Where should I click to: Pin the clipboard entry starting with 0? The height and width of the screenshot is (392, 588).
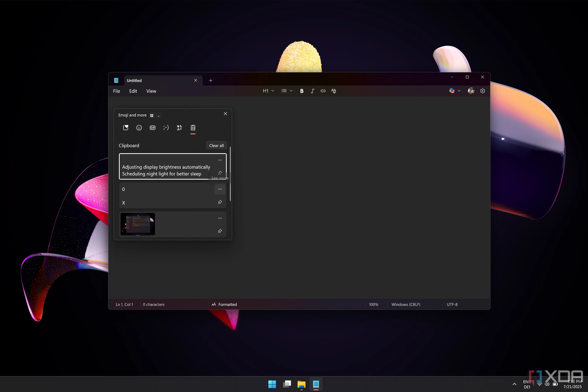pos(220,202)
